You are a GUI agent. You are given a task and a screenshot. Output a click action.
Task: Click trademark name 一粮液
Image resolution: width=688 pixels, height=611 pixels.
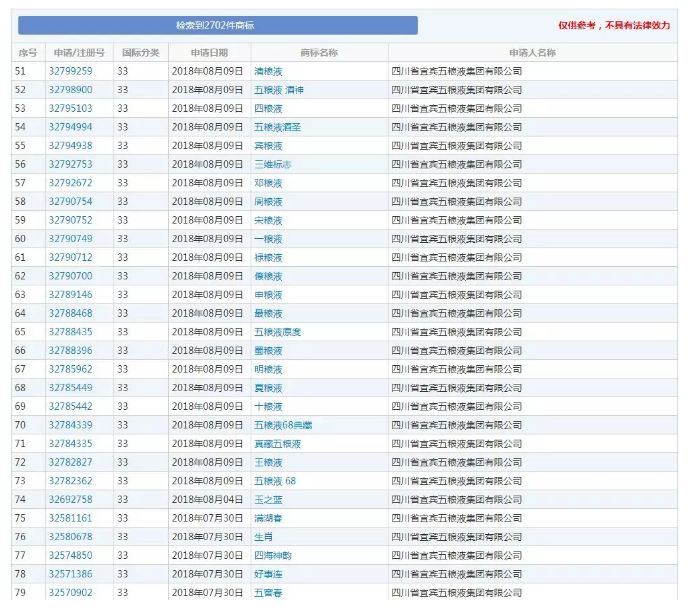point(268,239)
